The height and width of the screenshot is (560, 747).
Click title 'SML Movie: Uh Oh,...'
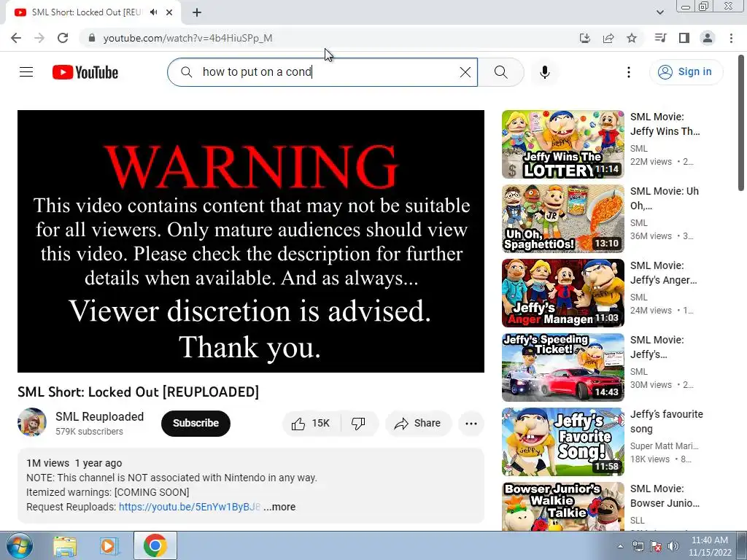click(x=665, y=198)
